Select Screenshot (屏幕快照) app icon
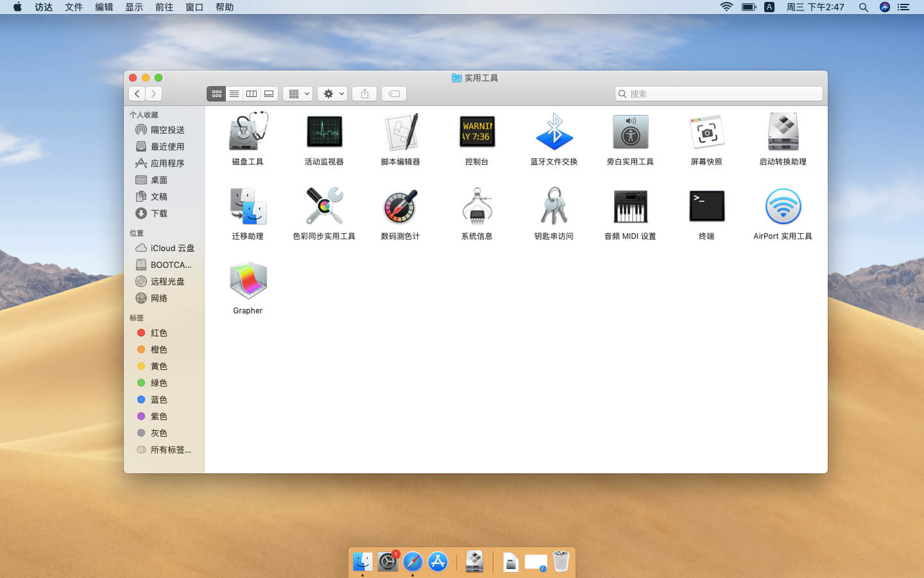This screenshot has height=578, width=924. point(706,132)
